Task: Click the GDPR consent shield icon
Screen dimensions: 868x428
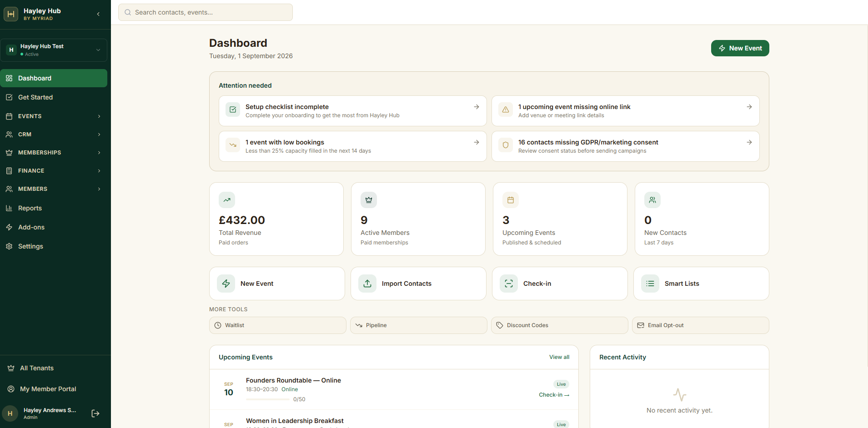Action: pyautogui.click(x=506, y=145)
